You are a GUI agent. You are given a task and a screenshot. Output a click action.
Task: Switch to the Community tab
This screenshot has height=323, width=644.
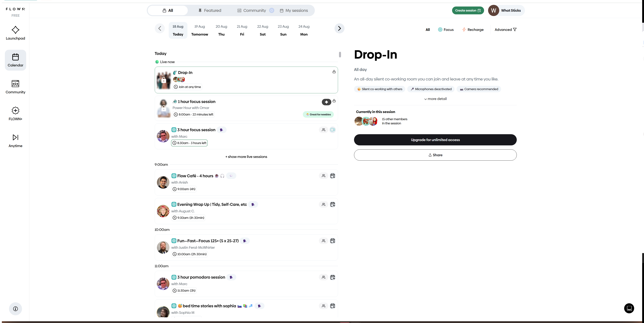[251, 10]
